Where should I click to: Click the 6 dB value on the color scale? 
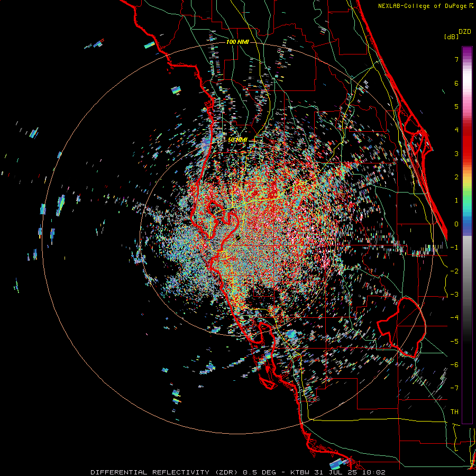coord(456,83)
